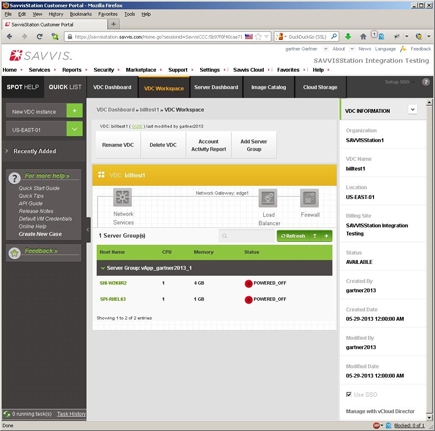Image resolution: width=435 pixels, height=431 pixels.
Task: Click browser Reload icon
Action: (39, 37)
